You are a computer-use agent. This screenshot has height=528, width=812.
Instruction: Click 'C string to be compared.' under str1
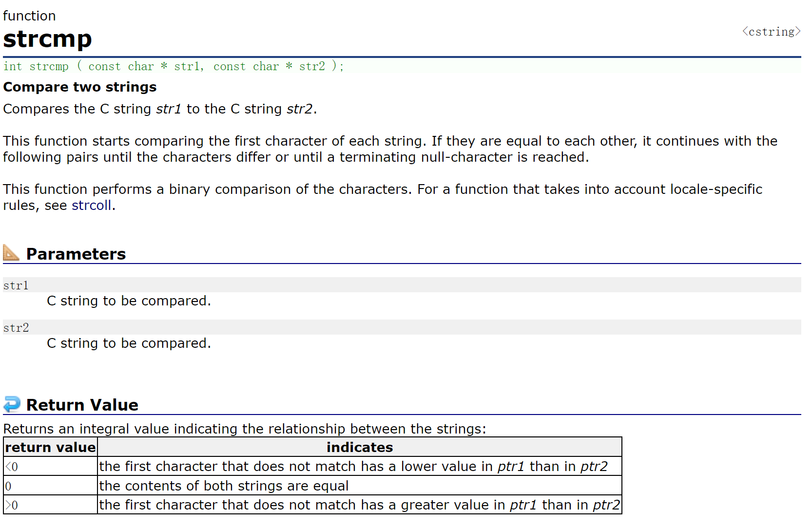tap(129, 301)
